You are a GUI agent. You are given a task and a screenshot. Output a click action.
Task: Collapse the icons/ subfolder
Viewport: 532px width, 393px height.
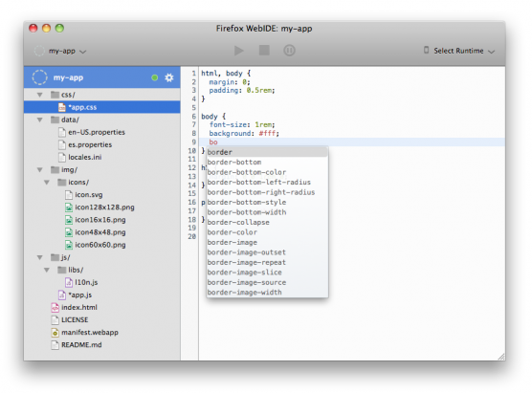[x=47, y=183]
